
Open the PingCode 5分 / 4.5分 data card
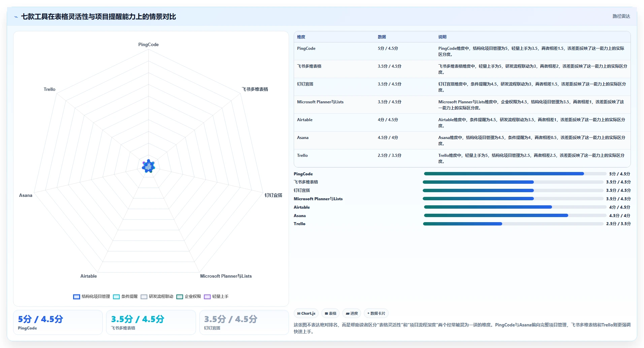(x=58, y=322)
